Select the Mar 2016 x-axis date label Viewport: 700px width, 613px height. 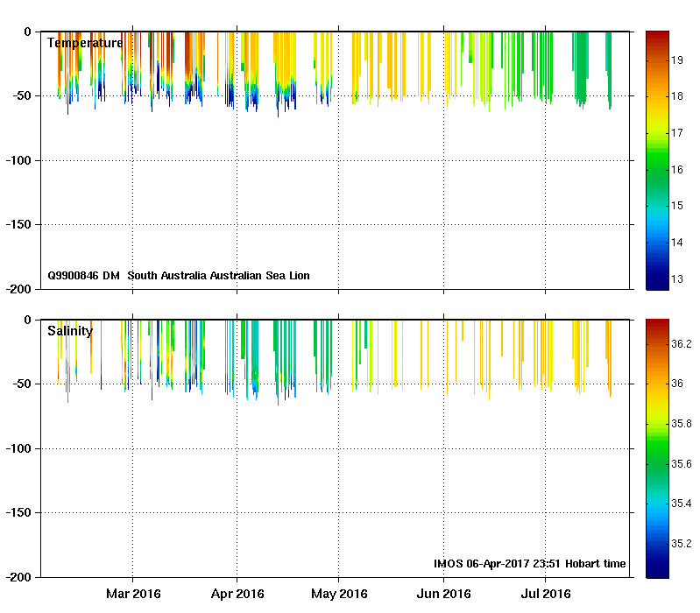point(133,594)
